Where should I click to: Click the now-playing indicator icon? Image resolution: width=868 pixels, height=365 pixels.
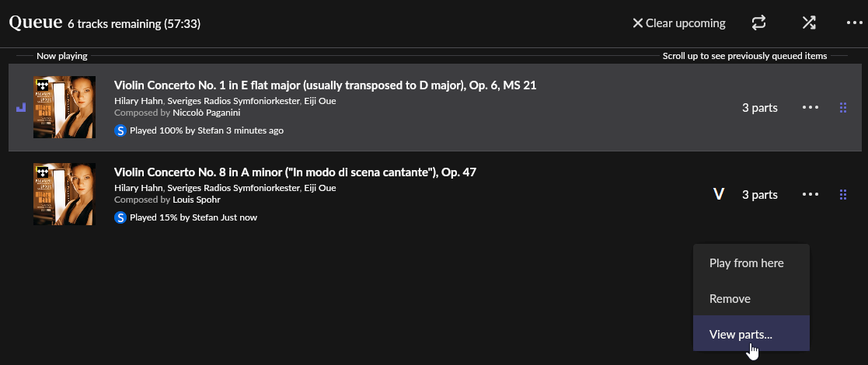(x=21, y=108)
